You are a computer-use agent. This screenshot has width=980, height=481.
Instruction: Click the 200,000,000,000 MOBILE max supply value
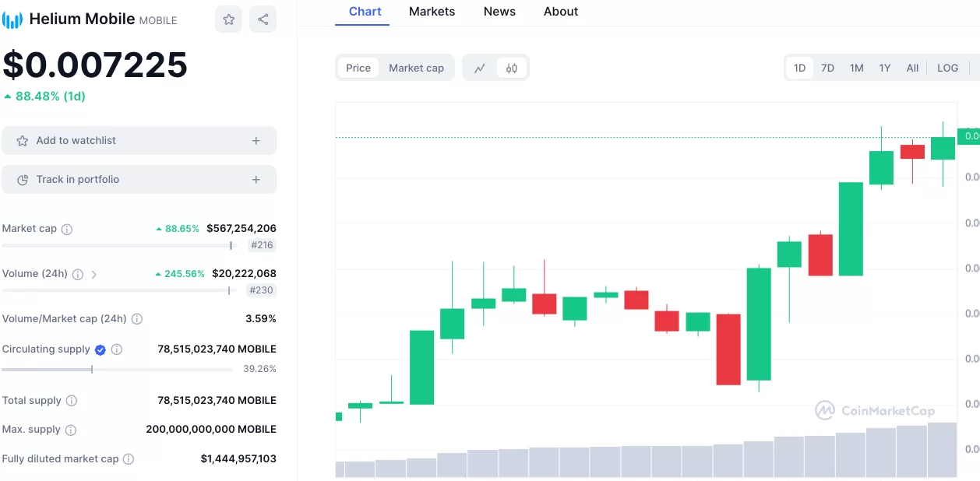click(x=211, y=430)
